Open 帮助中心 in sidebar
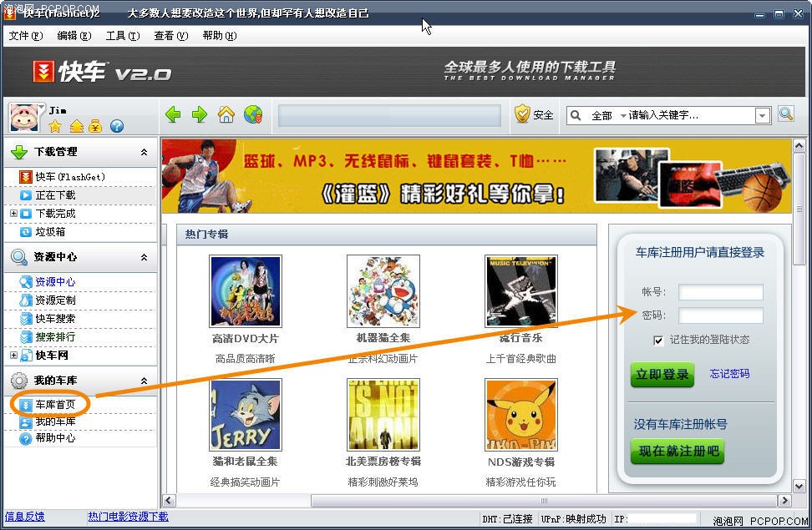The height and width of the screenshot is (530, 812). tap(55, 438)
